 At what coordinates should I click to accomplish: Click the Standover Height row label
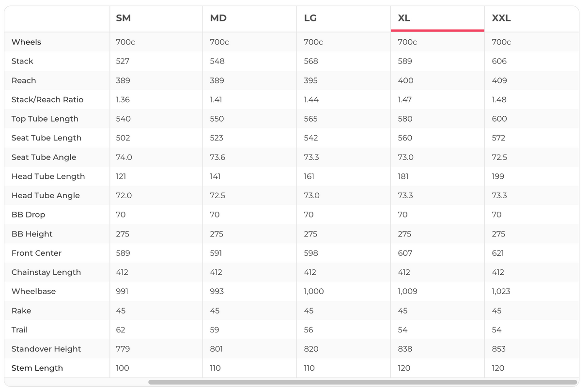point(46,349)
